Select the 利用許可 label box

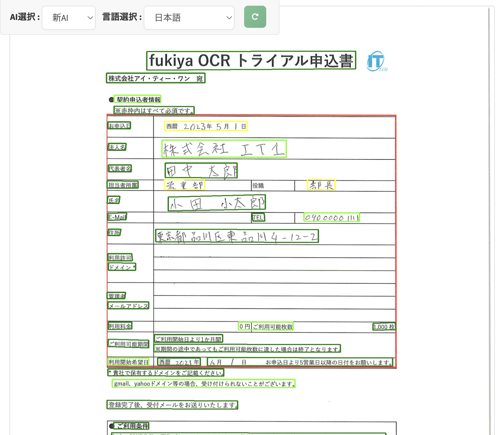(x=120, y=257)
